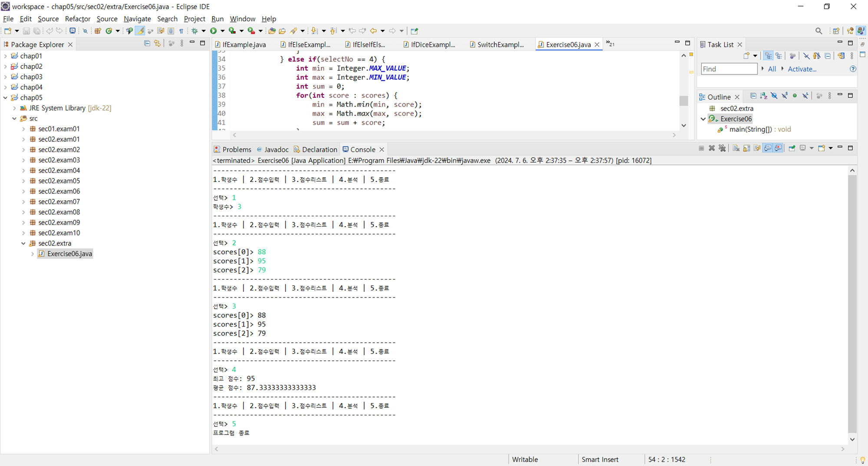This screenshot has width=868, height=466.
Task: Switch to the Problems tab
Action: [233, 149]
